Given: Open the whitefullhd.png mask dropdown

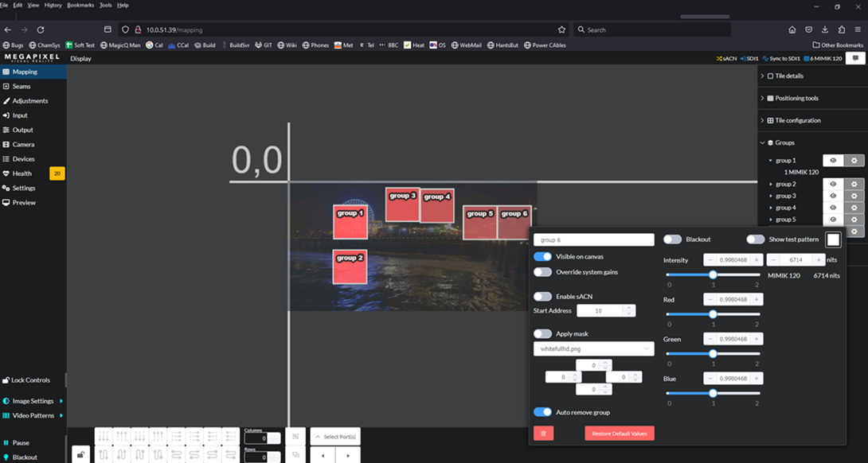Looking at the screenshot, I should click(594, 349).
